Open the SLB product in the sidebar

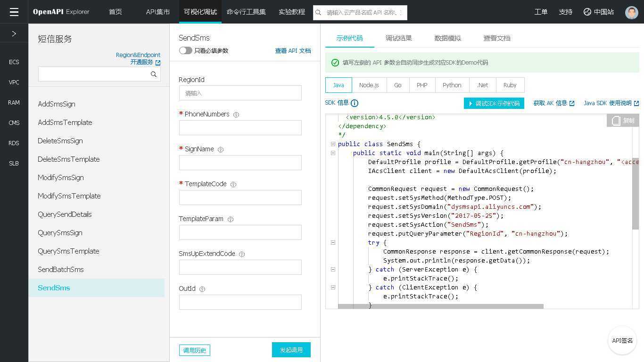(x=14, y=163)
